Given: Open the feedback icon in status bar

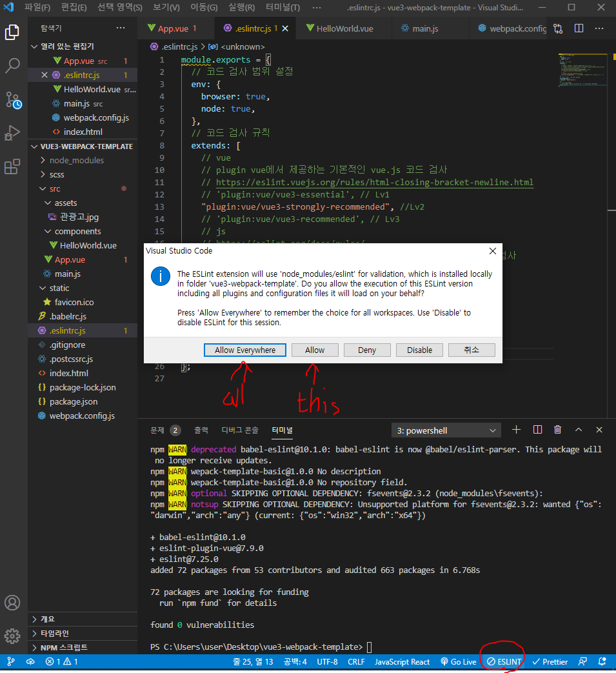Looking at the screenshot, I should [582, 661].
